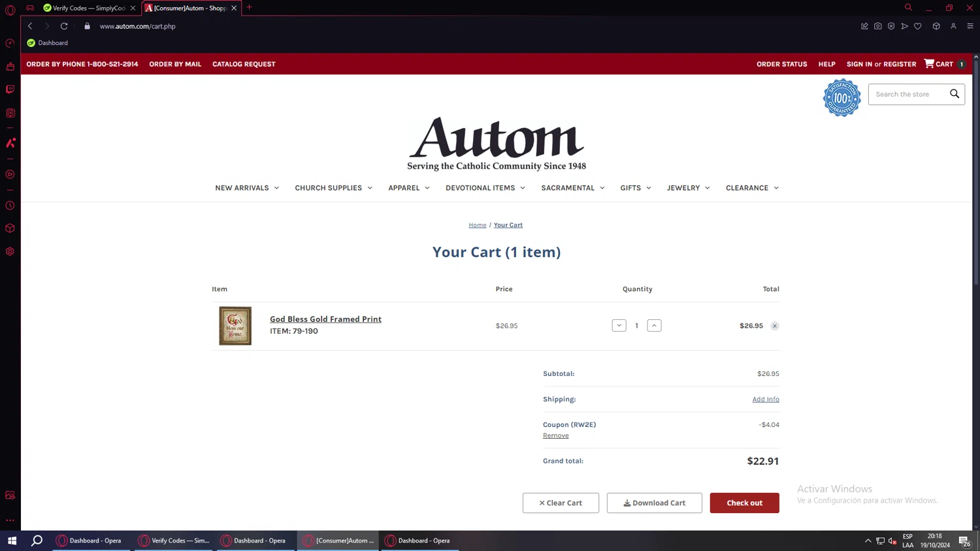
Task: Open the Dashboard bookmark in the bookmarks bar
Action: 48,43
